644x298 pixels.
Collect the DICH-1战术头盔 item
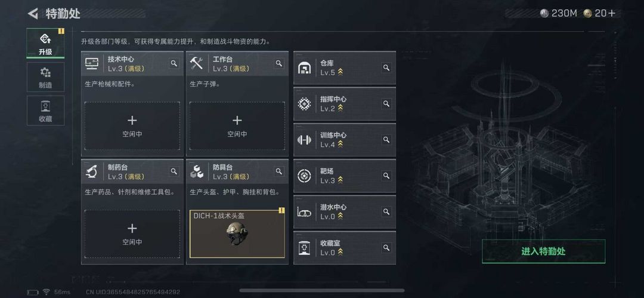(237, 234)
